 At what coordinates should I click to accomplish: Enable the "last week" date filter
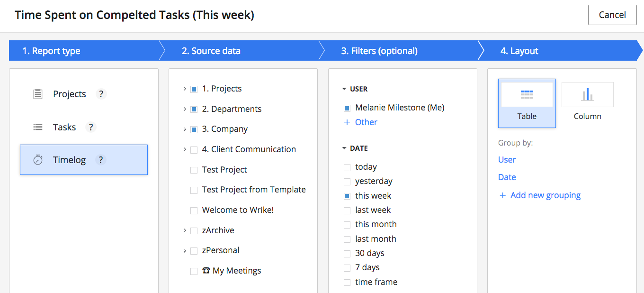pos(347,211)
